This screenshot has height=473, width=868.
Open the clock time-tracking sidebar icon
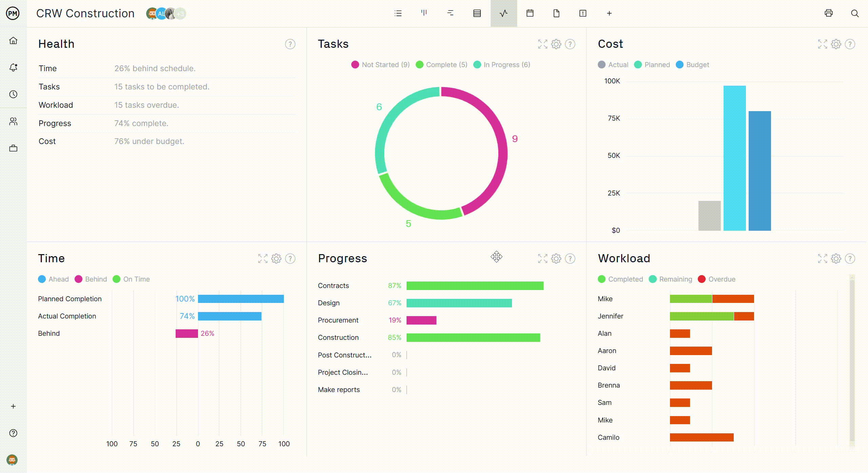tap(13, 94)
